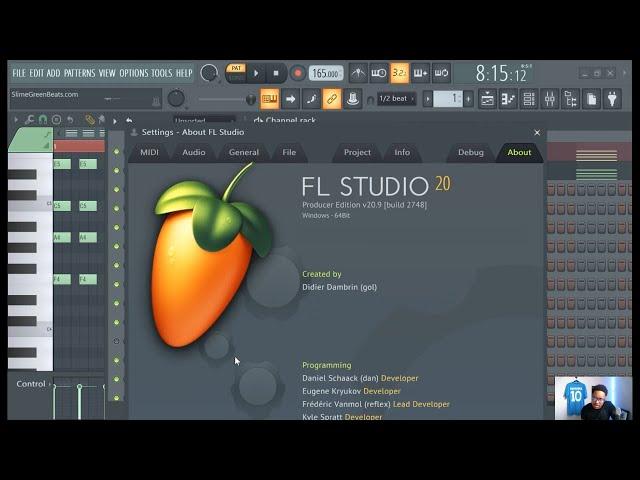Image resolution: width=640 pixels, height=480 pixels.
Task: Click the webcam video thumbnail
Action: pos(593,398)
